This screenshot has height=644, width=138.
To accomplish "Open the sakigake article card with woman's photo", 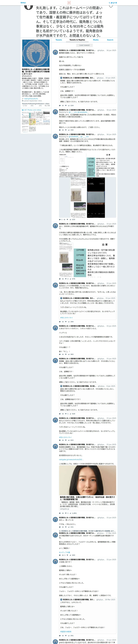I will [x=88, y=488].
